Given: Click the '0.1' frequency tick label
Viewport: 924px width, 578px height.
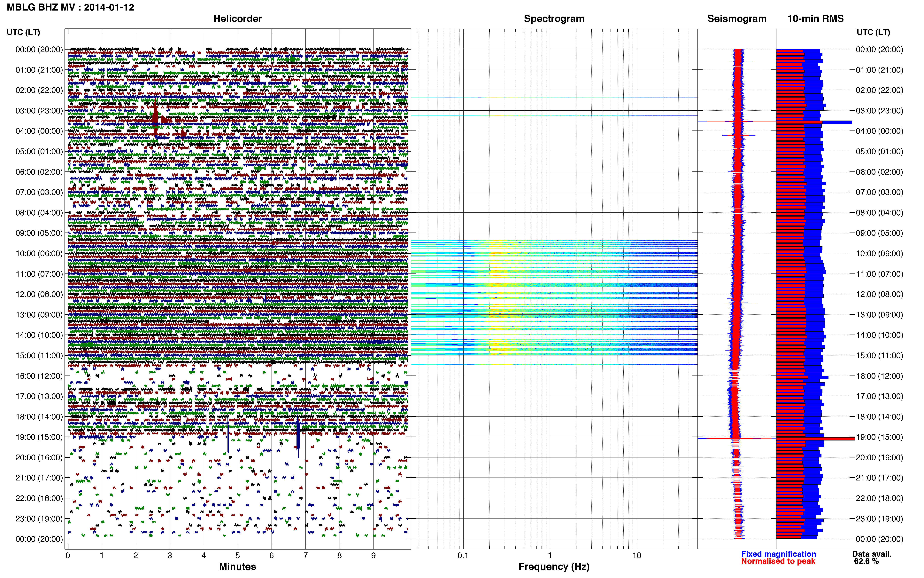Looking at the screenshot, I should point(463,555).
